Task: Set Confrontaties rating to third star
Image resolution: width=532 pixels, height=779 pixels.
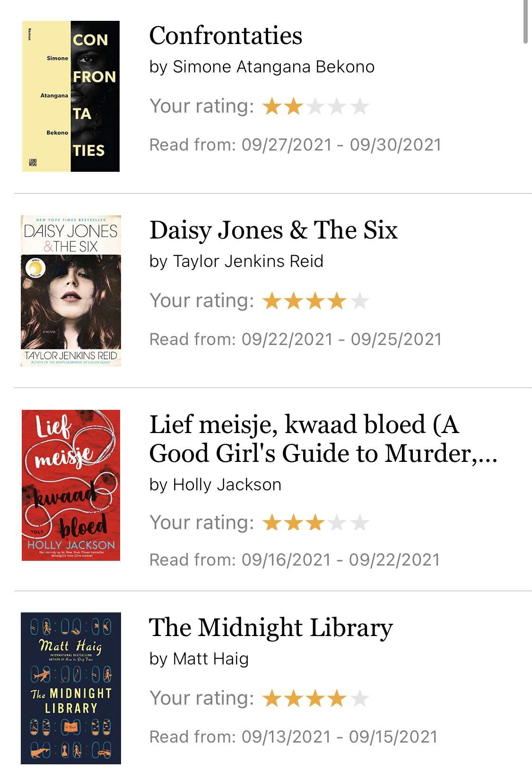Action: click(315, 106)
